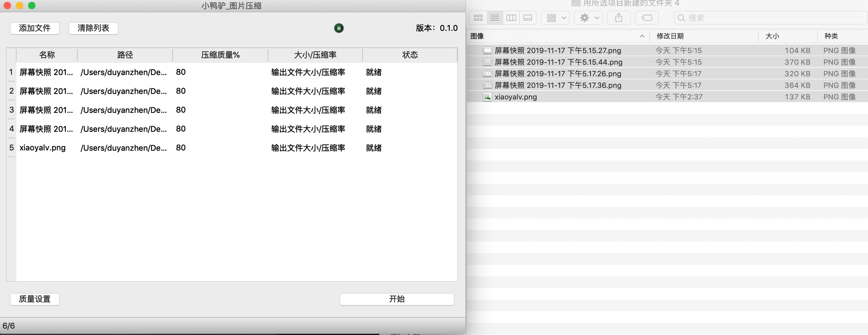Start compression with 开始 button
The image size is (868, 335).
(x=397, y=299)
